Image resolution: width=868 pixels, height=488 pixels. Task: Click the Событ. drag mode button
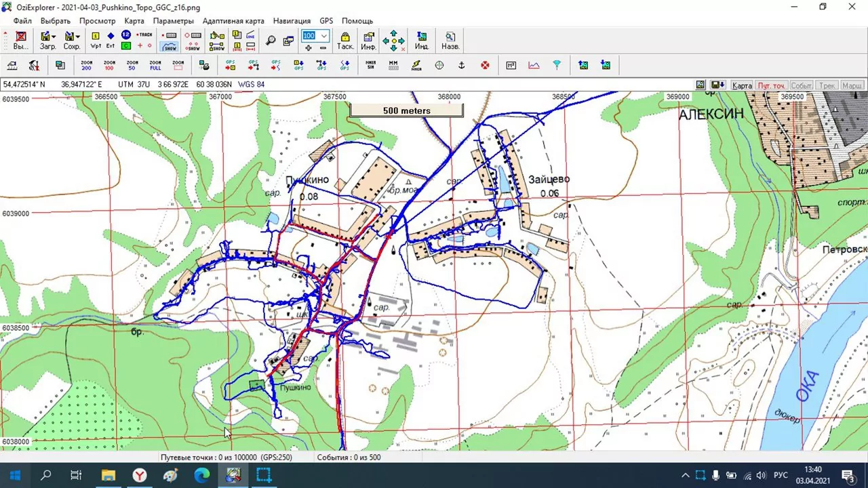pyautogui.click(x=801, y=85)
